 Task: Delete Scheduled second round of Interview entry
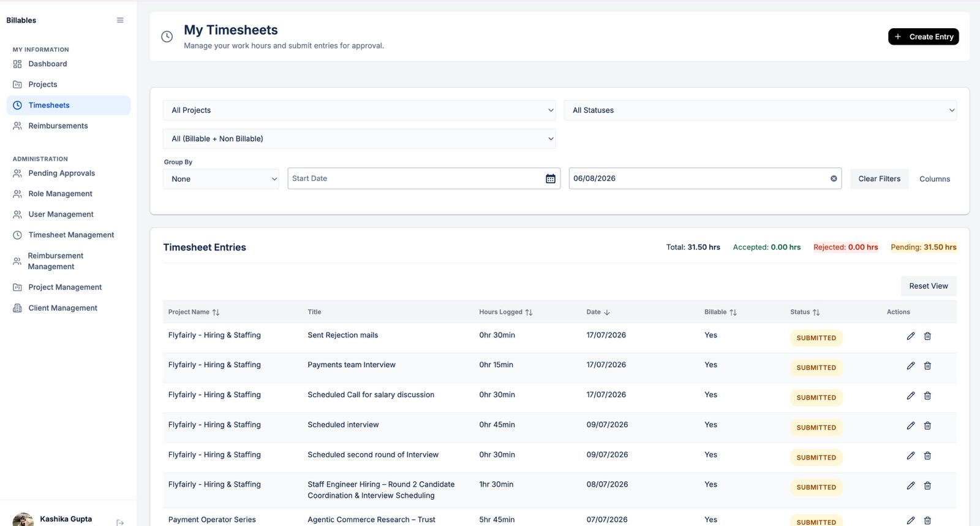(x=927, y=455)
